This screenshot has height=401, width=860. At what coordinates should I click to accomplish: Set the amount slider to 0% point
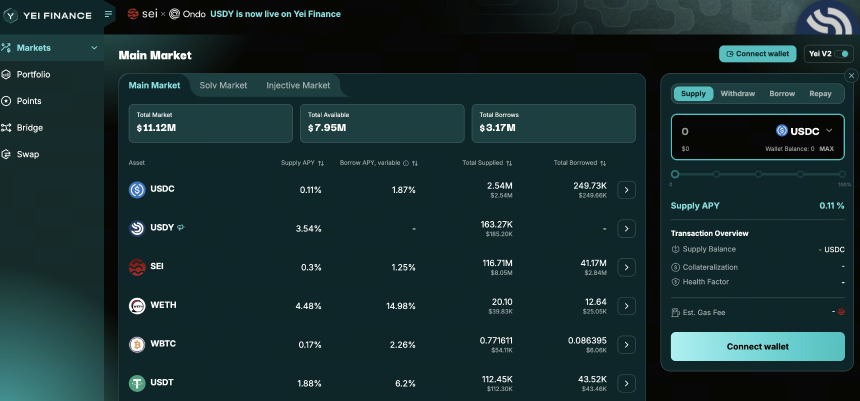pos(675,174)
